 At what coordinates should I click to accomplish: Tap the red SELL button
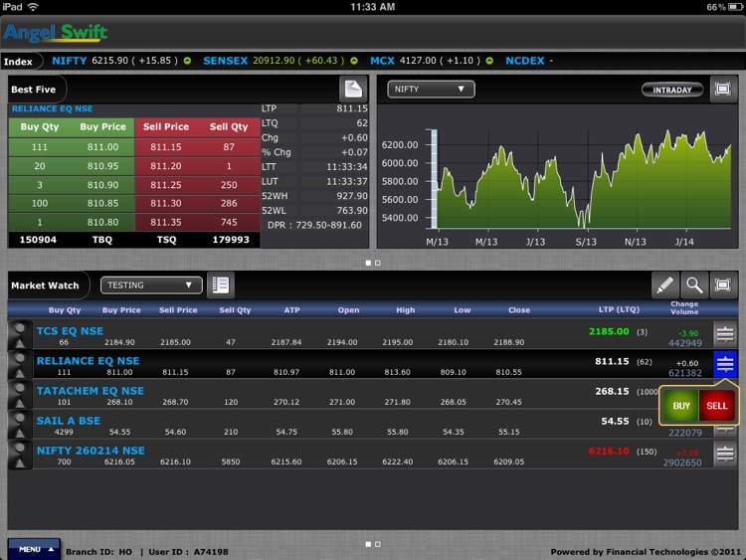[717, 406]
